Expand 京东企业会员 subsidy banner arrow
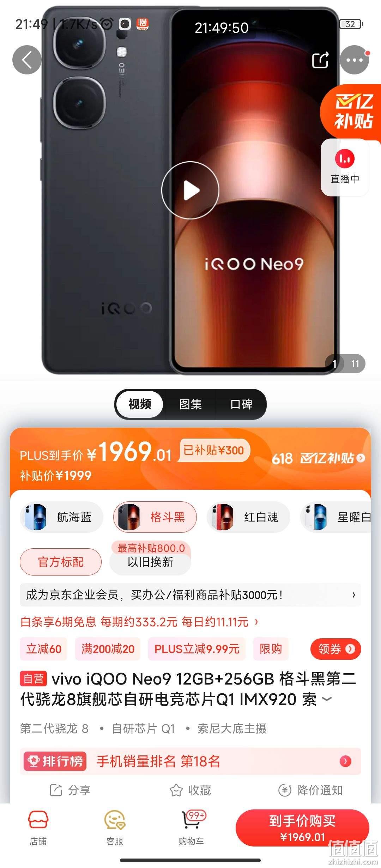This screenshot has height=868, width=381. pyautogui.click(x=353, y=595)
